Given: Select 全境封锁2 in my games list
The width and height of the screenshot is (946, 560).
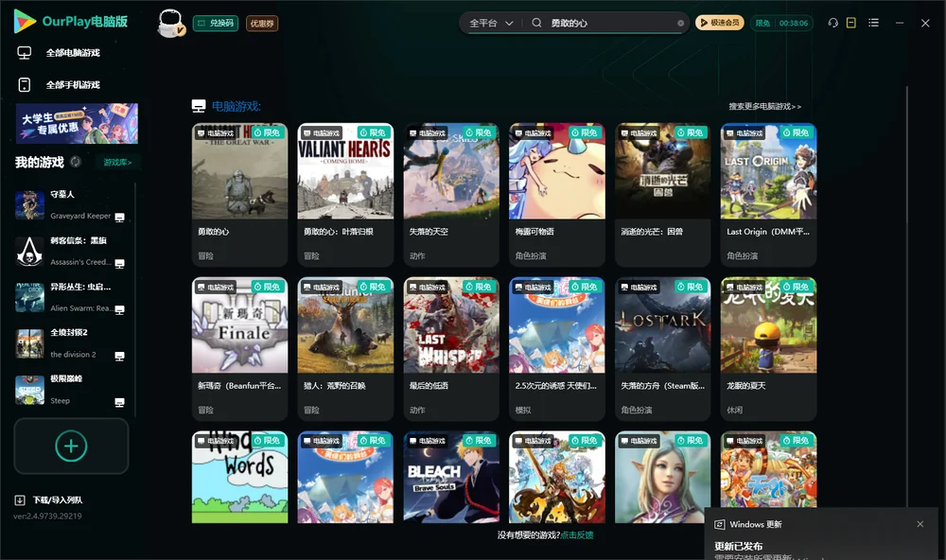Looking at the screenshot, I should pos(71,343).
